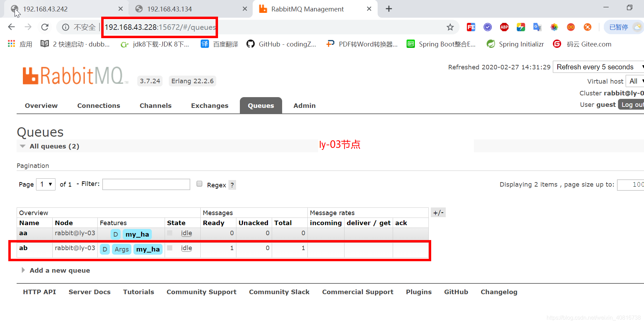644x324 pixels.
Task: Open the Google Translate extension icon
Action: pos(537,27)
